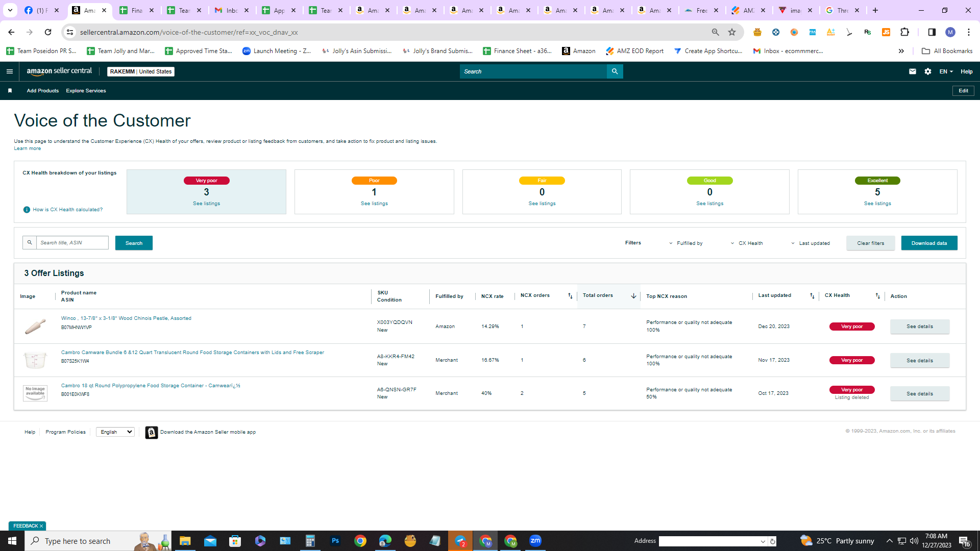Click the Search title, ASIN input field

(x=72, y=243)
